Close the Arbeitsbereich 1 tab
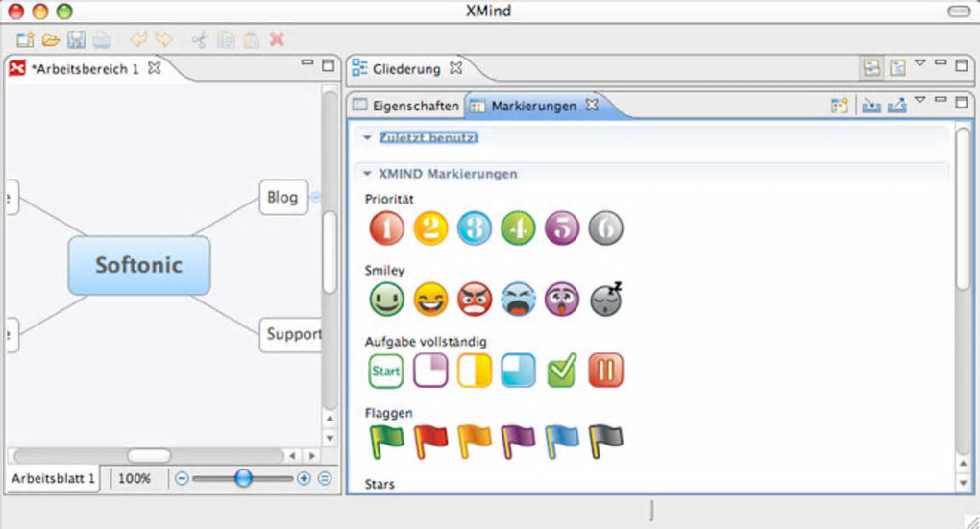 point(154,67)
